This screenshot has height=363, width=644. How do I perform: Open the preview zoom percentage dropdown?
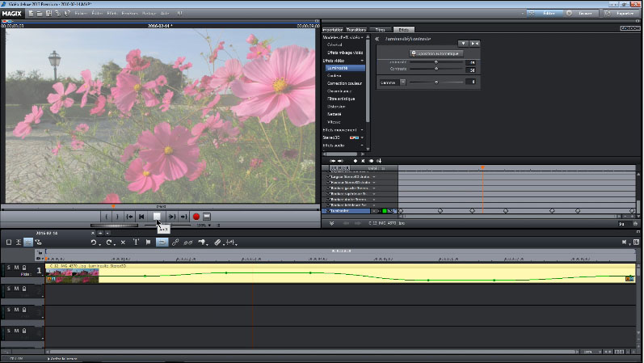click(205, 226)
